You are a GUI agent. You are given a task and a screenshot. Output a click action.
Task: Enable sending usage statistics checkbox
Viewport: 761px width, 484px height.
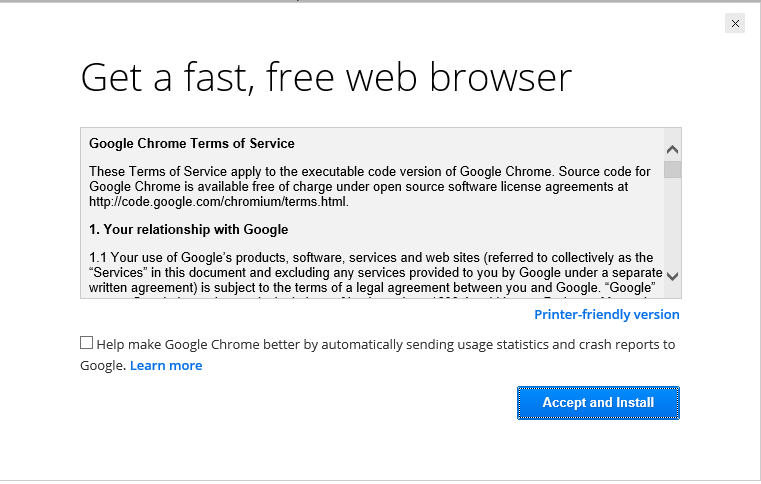click(87, 343)
